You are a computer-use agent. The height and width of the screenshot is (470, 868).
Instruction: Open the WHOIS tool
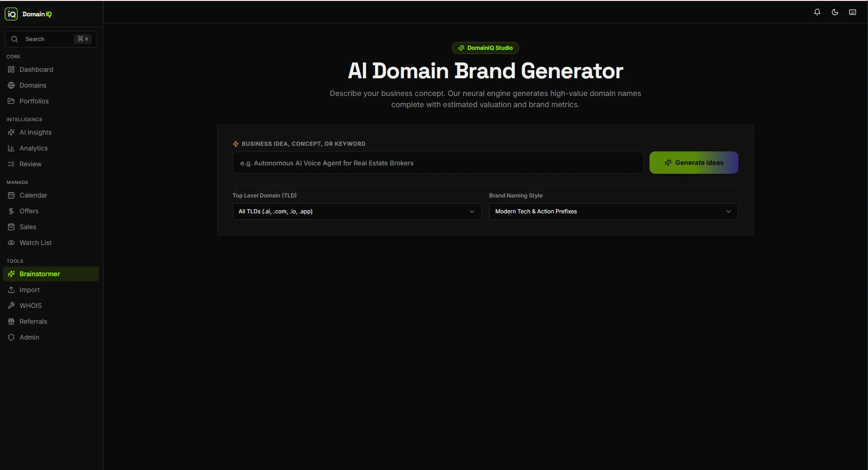coord(51,306)
